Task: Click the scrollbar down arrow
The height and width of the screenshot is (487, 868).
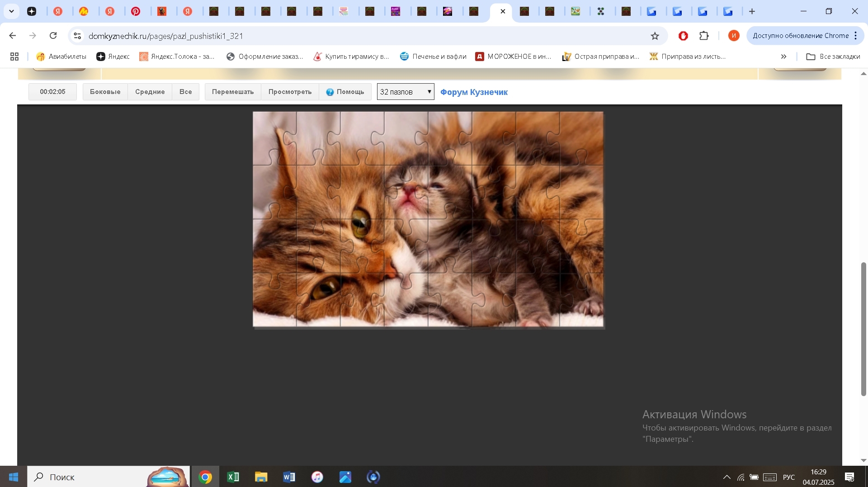Action: click(x=863, y=460)
